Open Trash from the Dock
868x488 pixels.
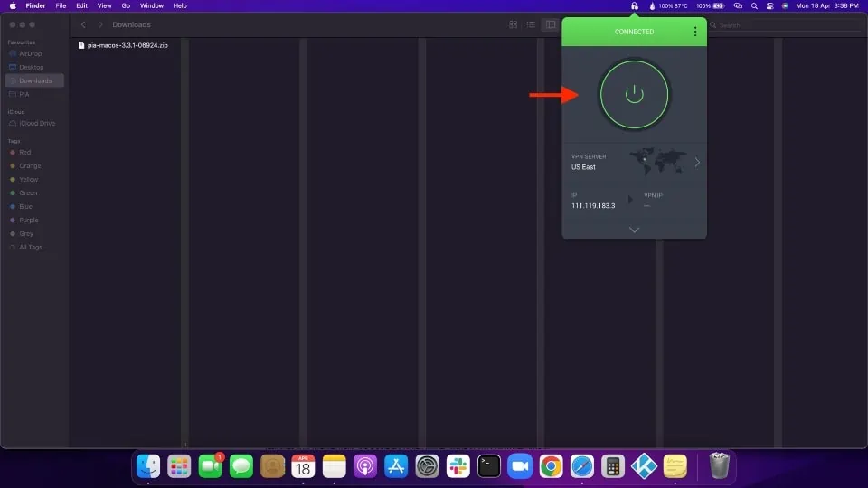pos(719,465)
